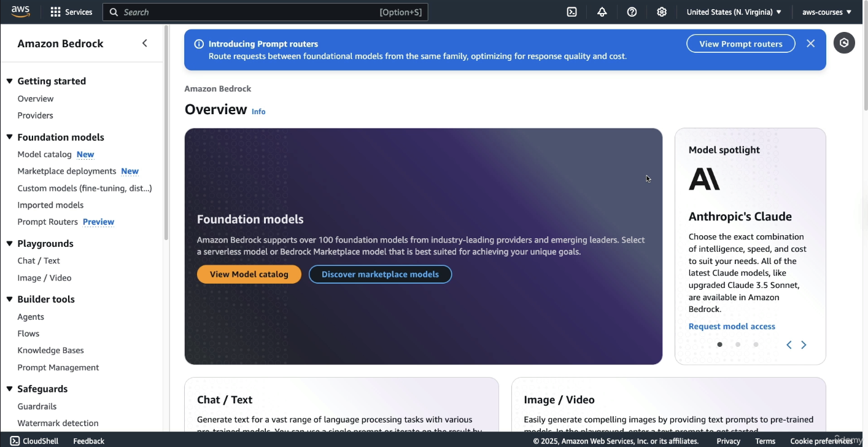The height and width of the screenshot is (447, 868).
Task: Select the first spotlight carousel dot
Action: pos(719,344)
